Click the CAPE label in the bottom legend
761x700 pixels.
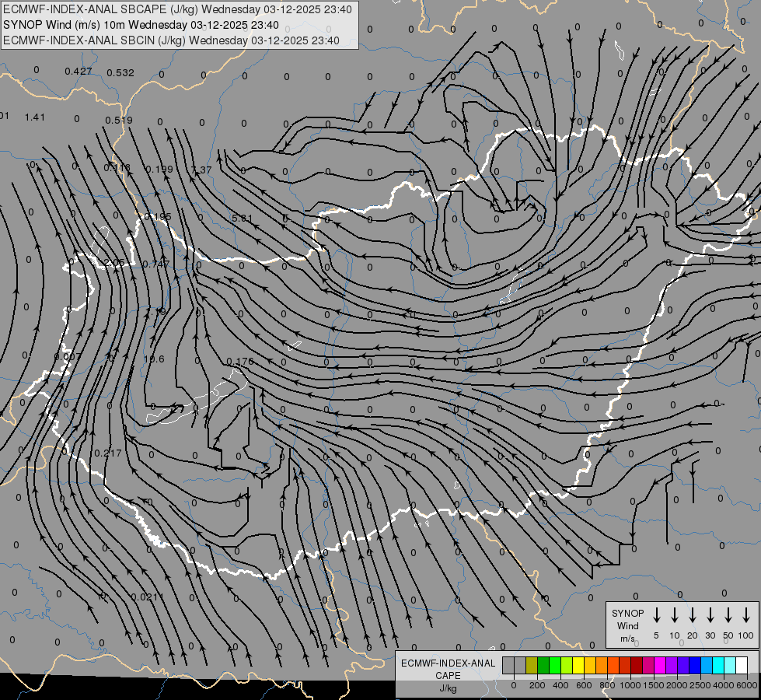click(448, 676)
